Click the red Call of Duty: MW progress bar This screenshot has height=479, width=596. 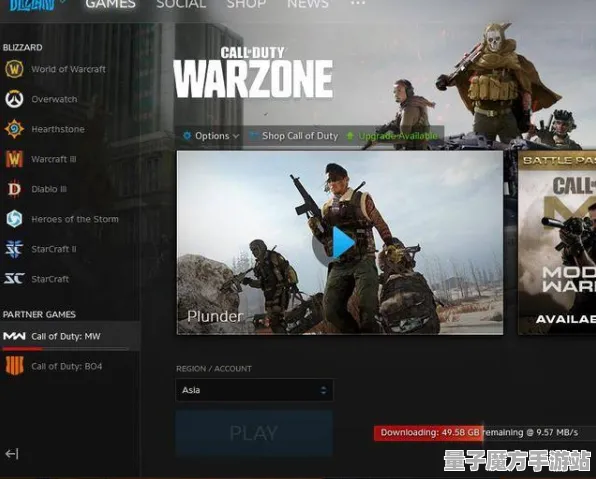(x=65, y=349)
